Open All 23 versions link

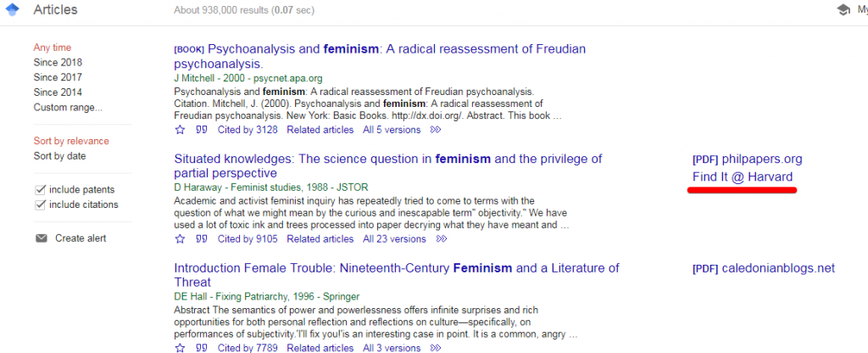[394, 238]
